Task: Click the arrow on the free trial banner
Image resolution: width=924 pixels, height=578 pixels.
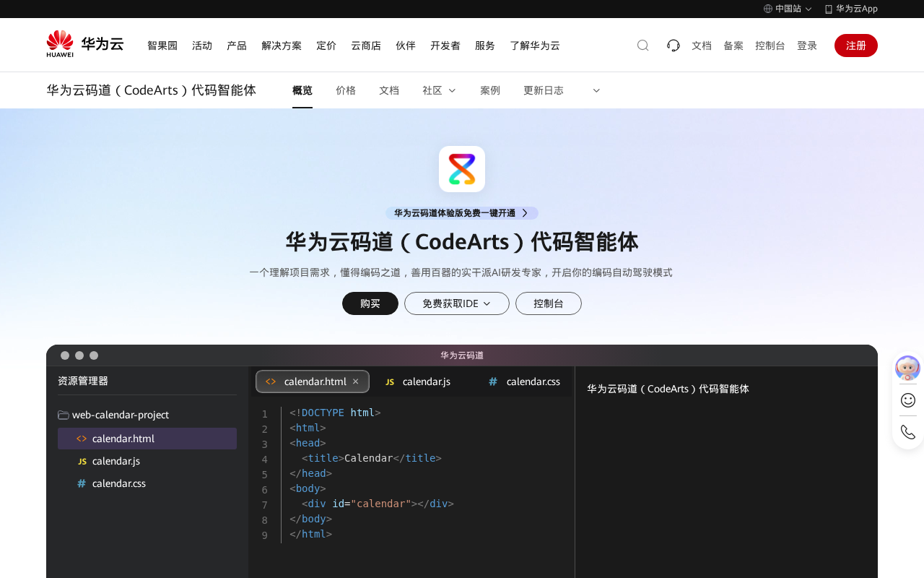Action: tap(525, 213)
